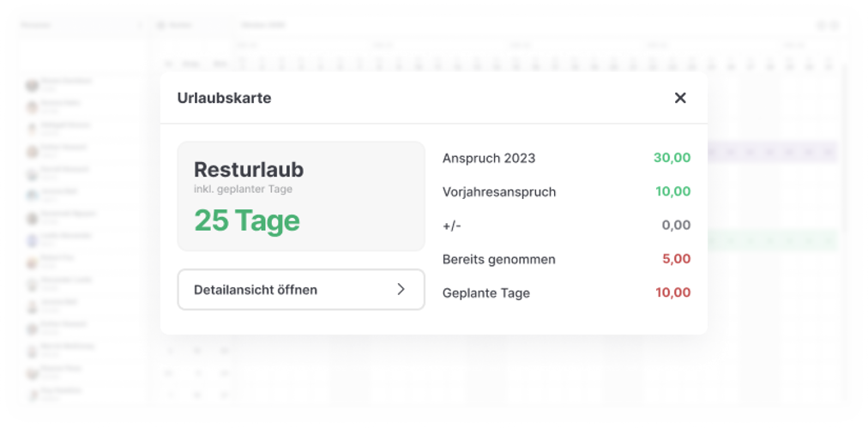The height and width of the screenshot is (428, 868).
Task: Close the Urlaubskarte dialog with the X
Action: coord(680,98)
